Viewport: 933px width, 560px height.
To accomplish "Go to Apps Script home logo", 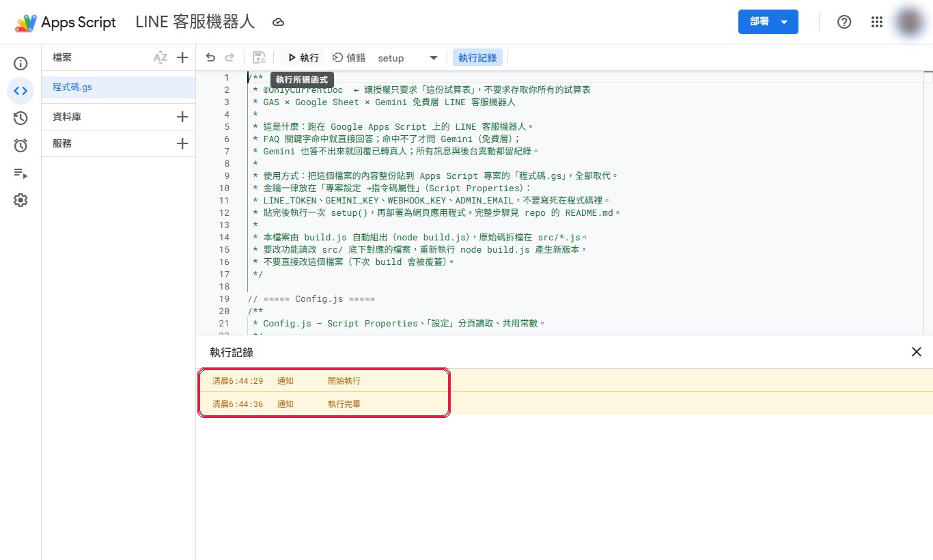I will (x=66, y=23).
